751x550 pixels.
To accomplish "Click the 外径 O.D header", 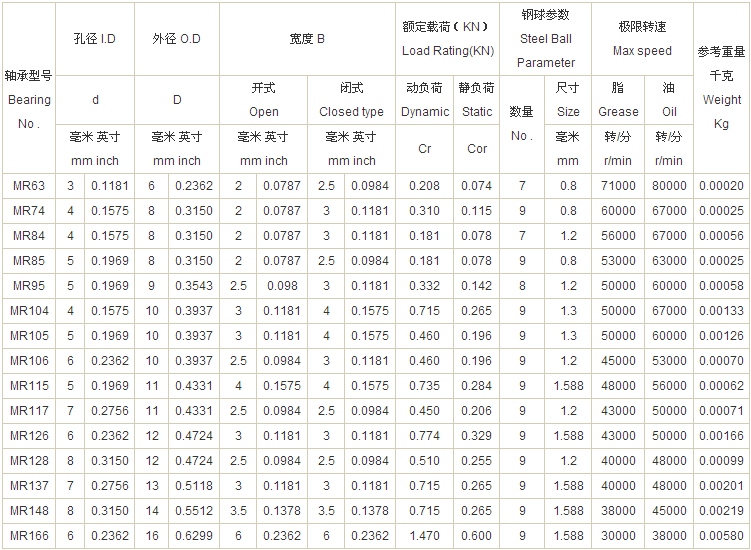I will (177, 39).
